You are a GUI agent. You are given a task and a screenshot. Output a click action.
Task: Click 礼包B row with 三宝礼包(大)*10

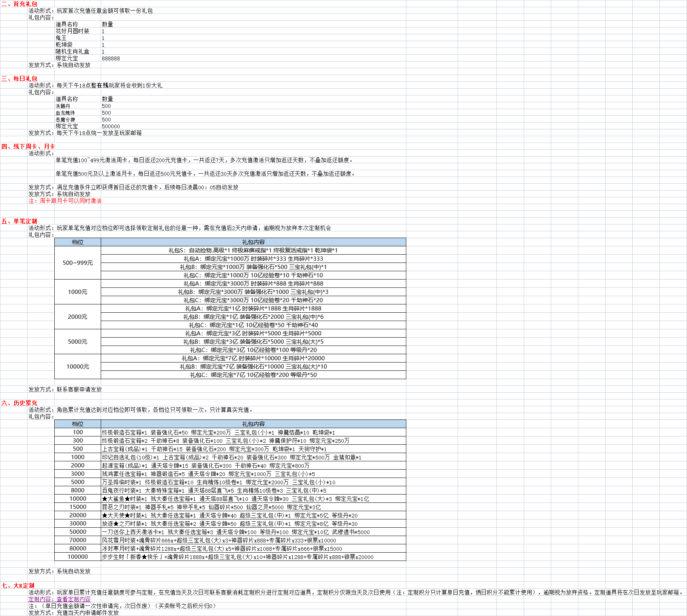pos(253,366)
